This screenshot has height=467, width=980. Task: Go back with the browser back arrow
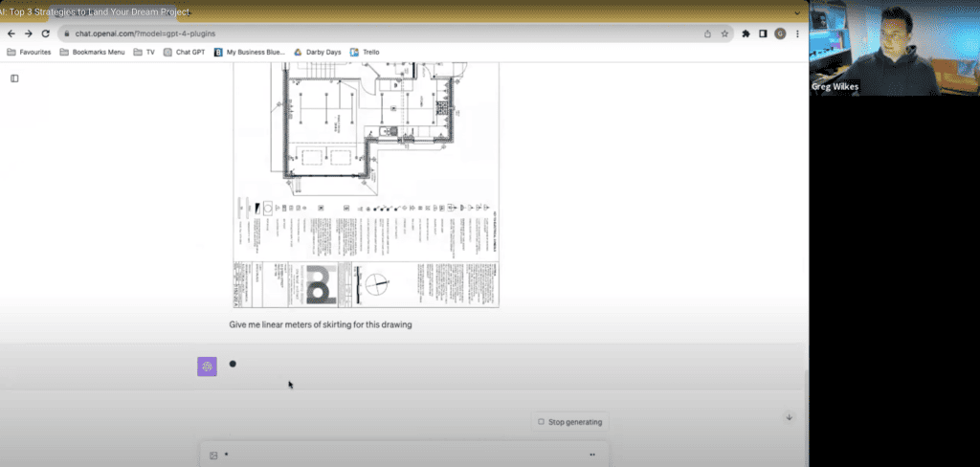(x=11, y=33)
